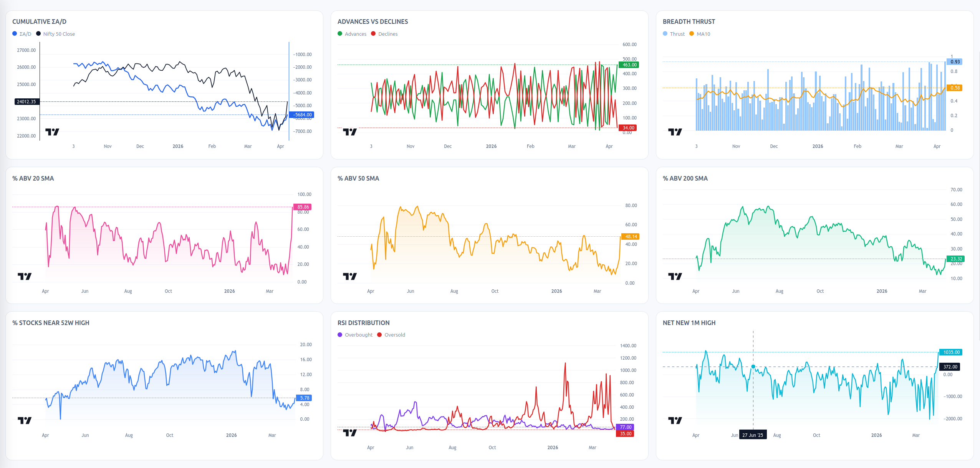Click the 85.86 value label
Viewport: 980px width, 468px height.
click(303, 207)
